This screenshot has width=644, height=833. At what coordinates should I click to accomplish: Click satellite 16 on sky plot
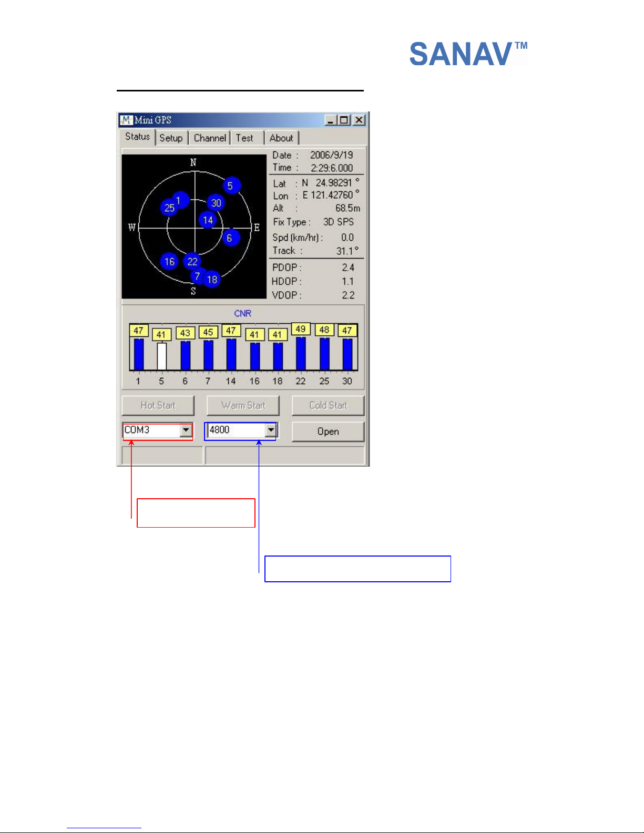(169, 261)
